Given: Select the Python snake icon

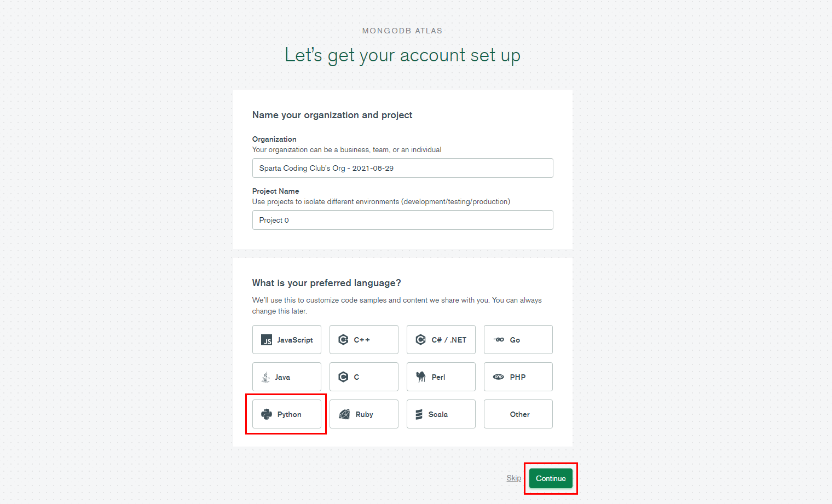Looking at the screenshot, I should pos(267,414).
